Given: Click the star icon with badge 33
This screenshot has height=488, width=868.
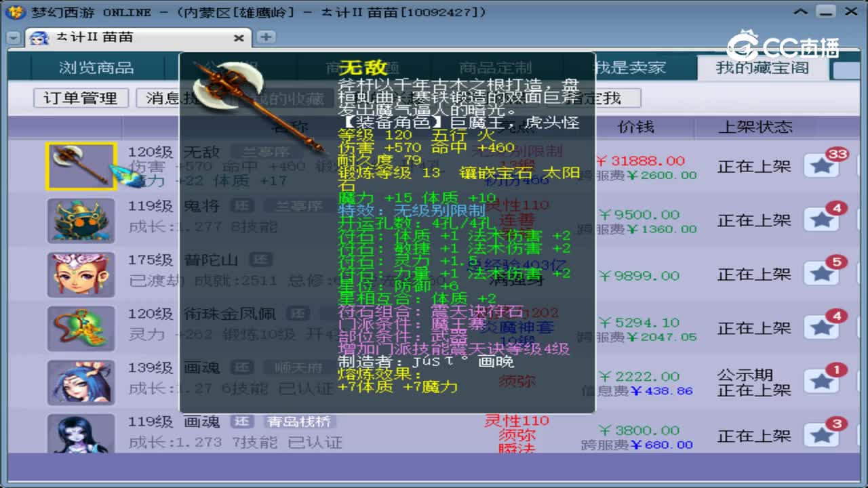Looking at the screenshot, I should (x=822, y=166).
